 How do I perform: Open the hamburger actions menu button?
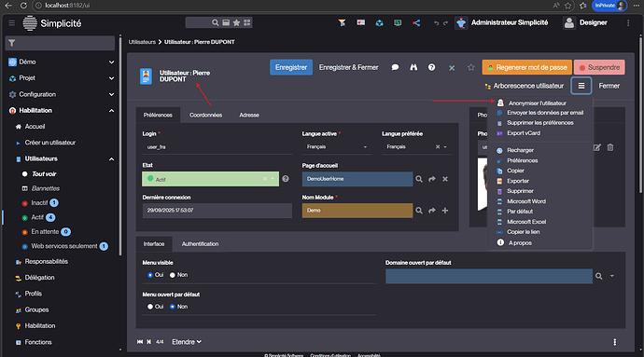[581, 86]
